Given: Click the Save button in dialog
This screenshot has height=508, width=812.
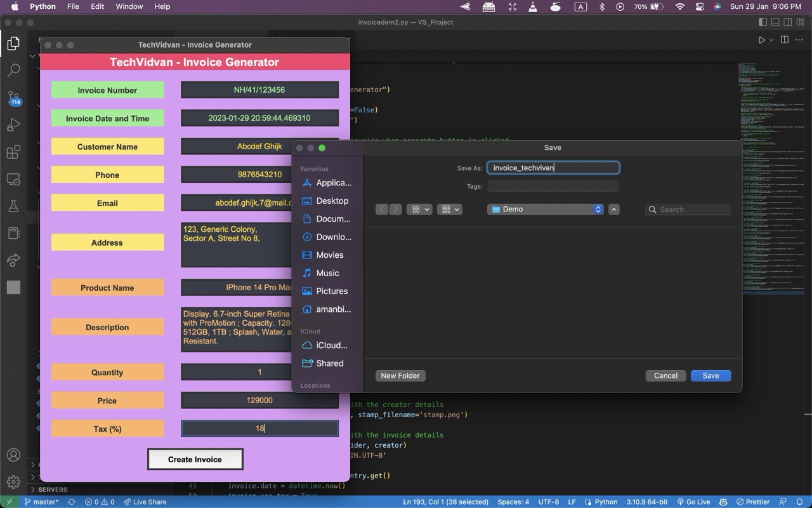Looking at the screenshot, I should pos(710,376).
